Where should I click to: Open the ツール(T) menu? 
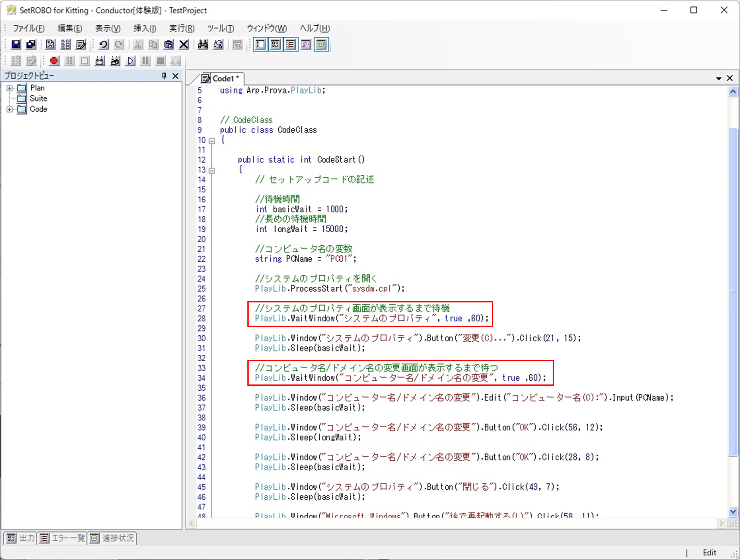pos(220,28)
